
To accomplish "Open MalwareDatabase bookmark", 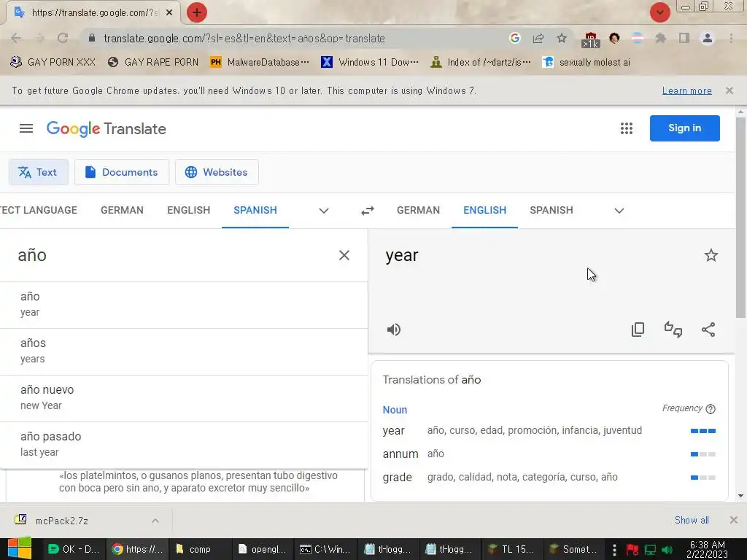I will pos(260,63).
